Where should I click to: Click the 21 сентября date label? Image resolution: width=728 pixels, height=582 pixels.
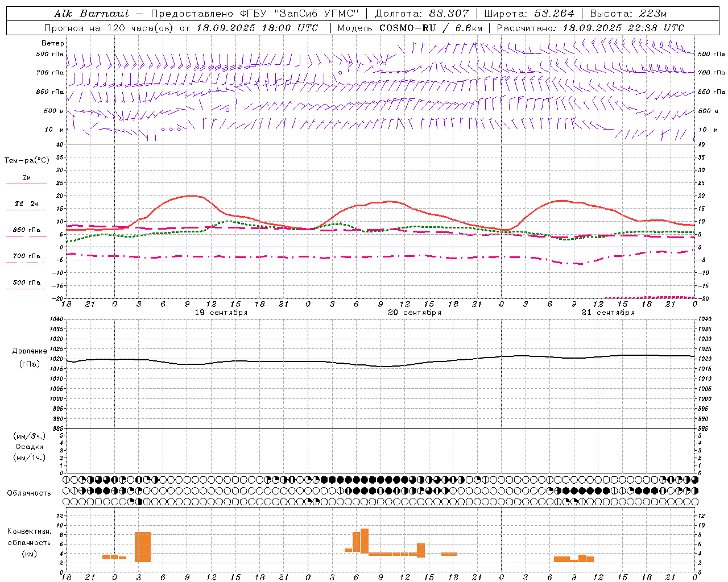[x=607, y=313]
